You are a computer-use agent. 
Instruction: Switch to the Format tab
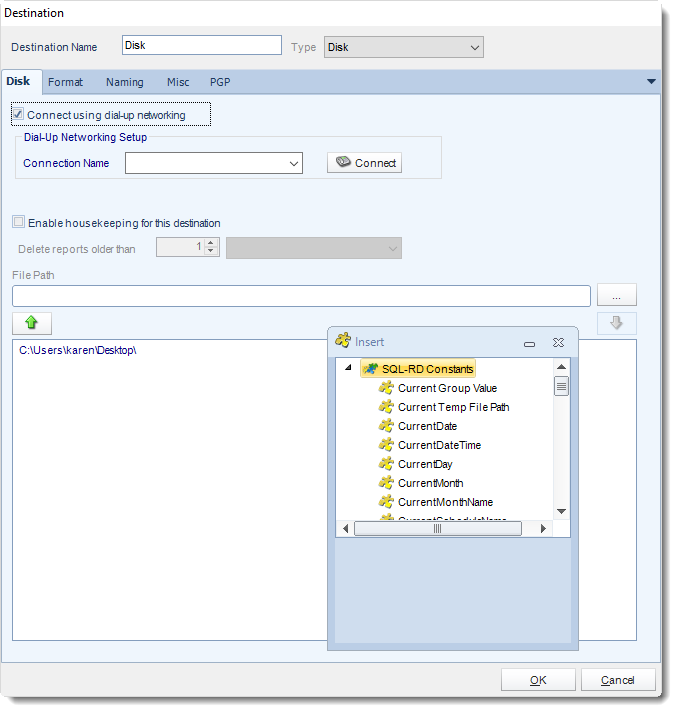(x=65, y=82)
